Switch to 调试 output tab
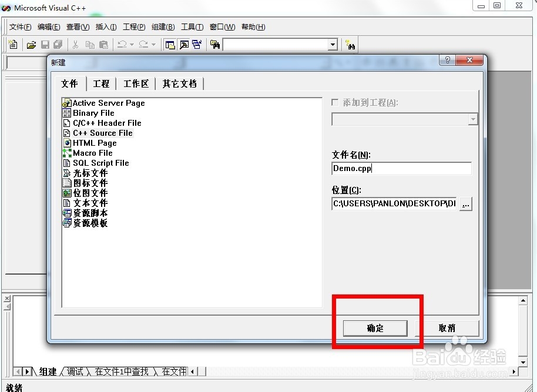537x392 pixels. click(x=75, y=371)
